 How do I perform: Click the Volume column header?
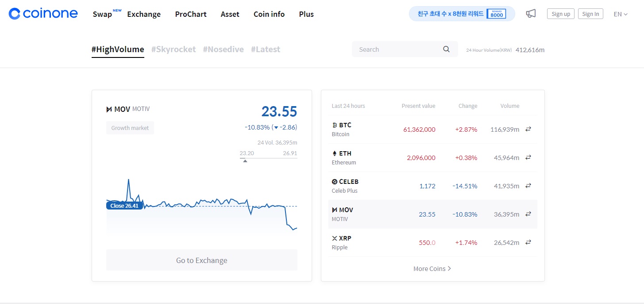pyautogui.click(x=510, y=106)
